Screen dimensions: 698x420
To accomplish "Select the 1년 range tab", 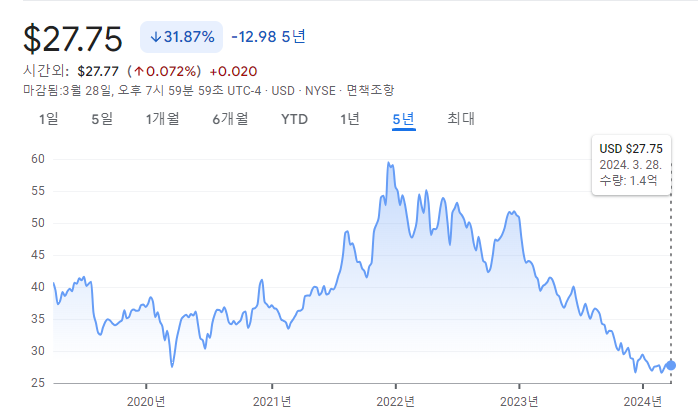I will point(350,119).
